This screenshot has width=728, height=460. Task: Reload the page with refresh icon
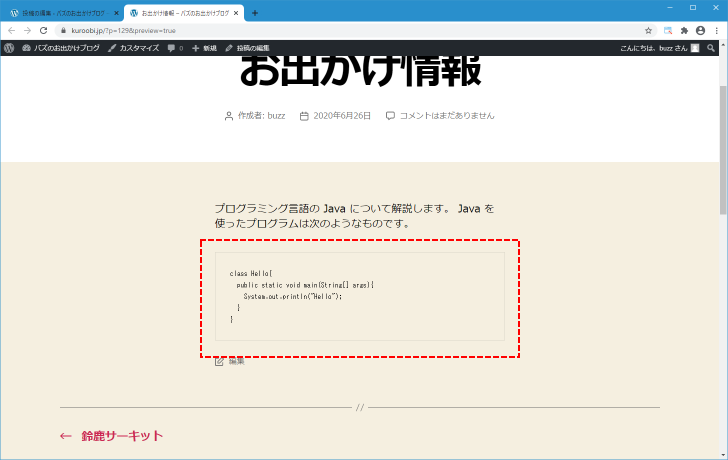(x=44, y=31)
